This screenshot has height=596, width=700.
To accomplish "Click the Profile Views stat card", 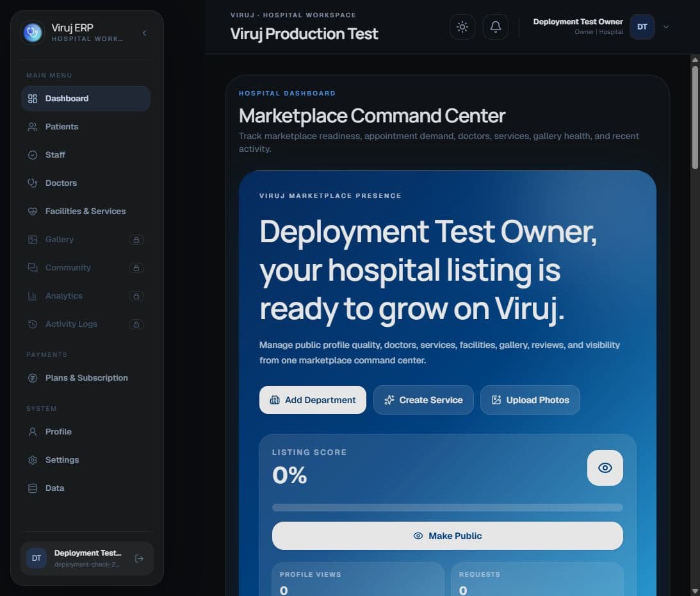I will (x=357, y=579).
